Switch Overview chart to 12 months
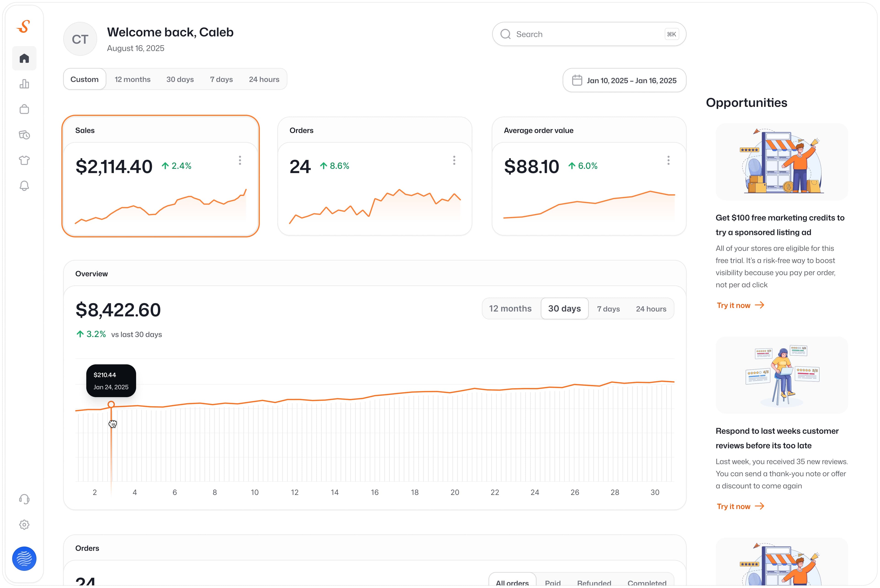Viewport: 880px width, 588px height. (x=510, y=309)
